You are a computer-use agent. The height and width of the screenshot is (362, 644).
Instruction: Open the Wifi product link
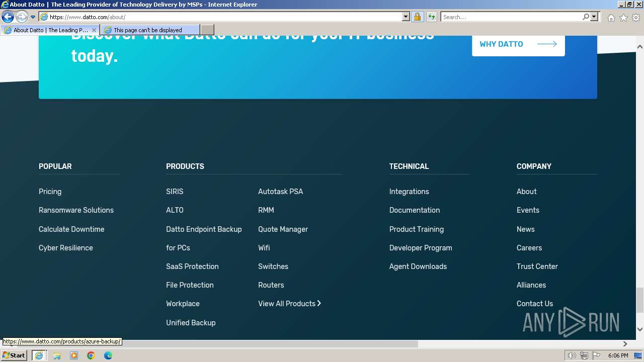264,248
